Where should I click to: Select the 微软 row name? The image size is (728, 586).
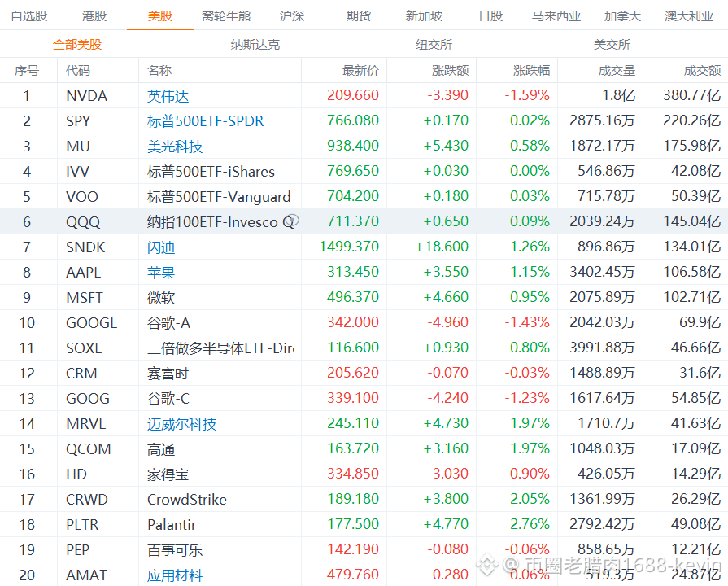point(161,297)
